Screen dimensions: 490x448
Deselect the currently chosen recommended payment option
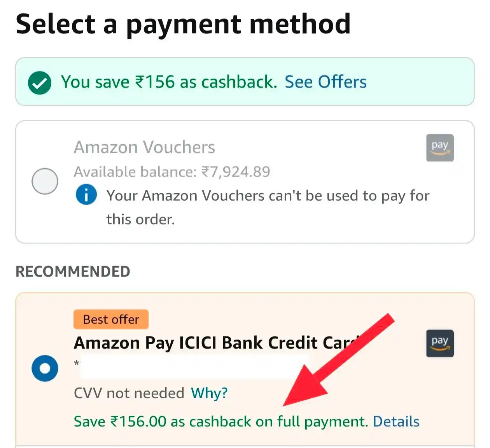[x=45, y=368]
